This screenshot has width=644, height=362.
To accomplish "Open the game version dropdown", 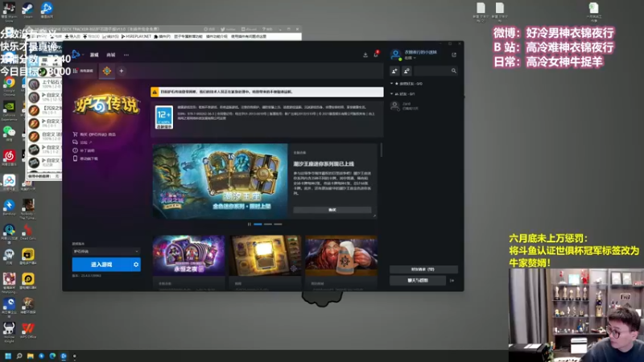I will 106,251.
